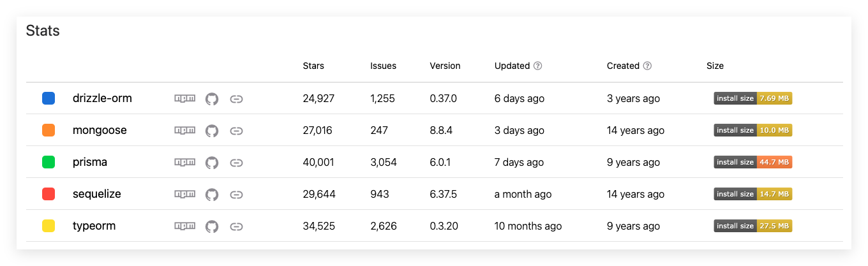The image size is (868, 266).
Task: Click the help icon next to Updated
Action: click(x=537, y=66)
